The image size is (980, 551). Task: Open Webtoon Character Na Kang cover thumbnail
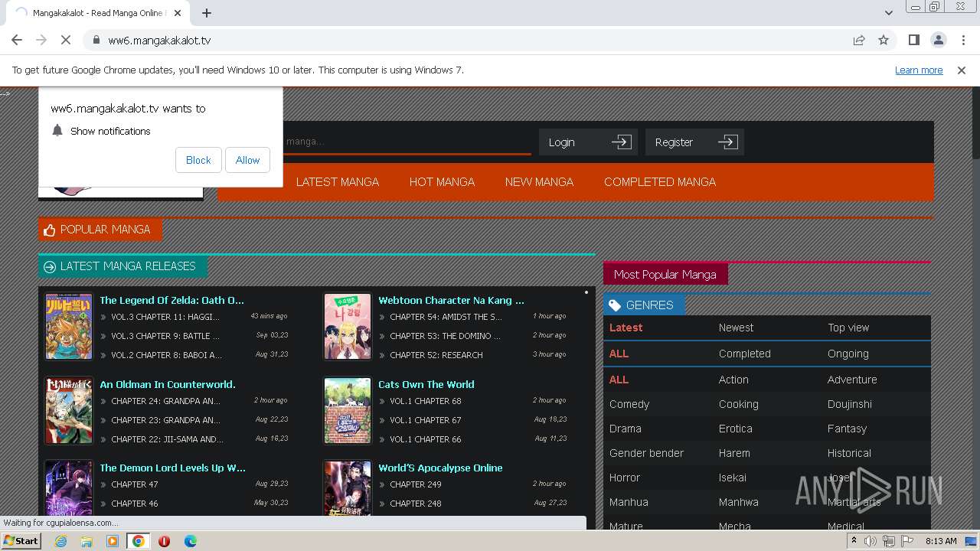point(348,327)
